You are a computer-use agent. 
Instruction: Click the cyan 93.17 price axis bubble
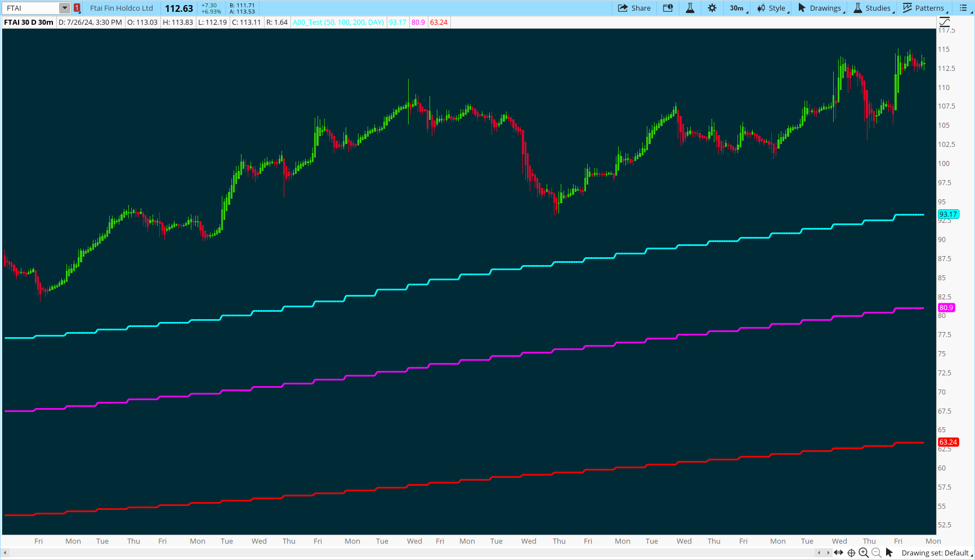click(x=948, y=214)
